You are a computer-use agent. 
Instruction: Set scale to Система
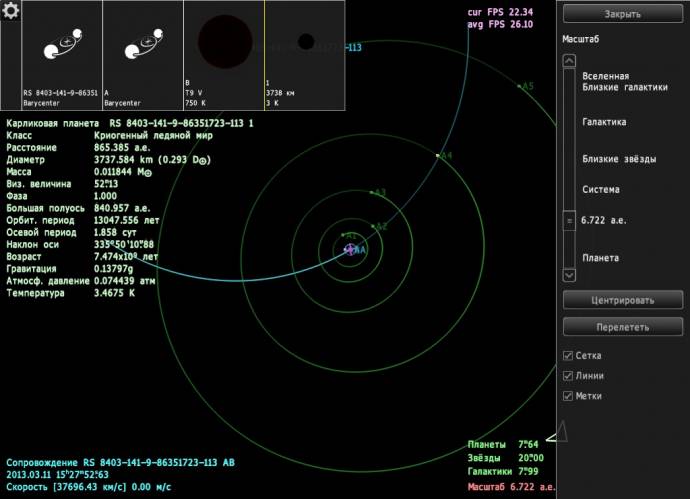click(601, 190)
